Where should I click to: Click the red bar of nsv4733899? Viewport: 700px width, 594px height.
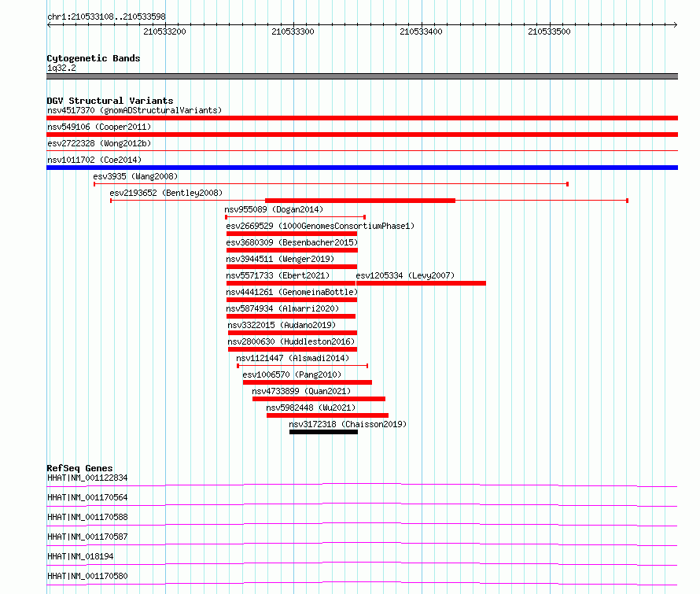point(319,399)
